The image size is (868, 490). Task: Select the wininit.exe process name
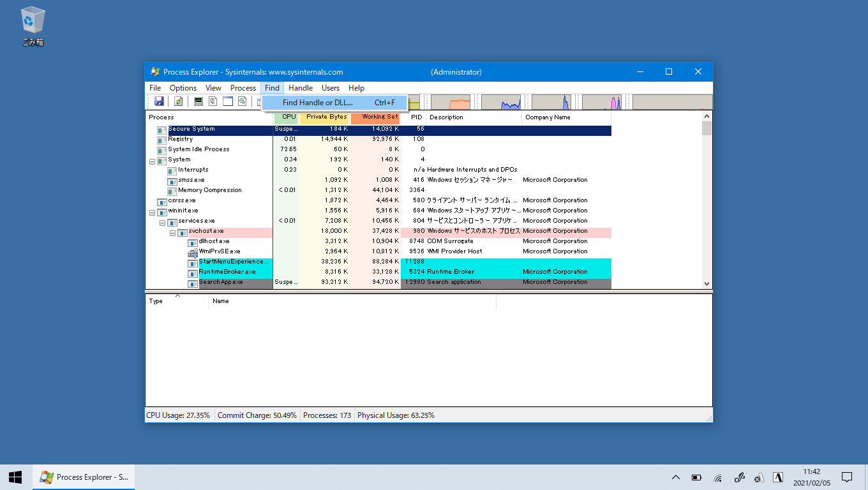(183, 211)
